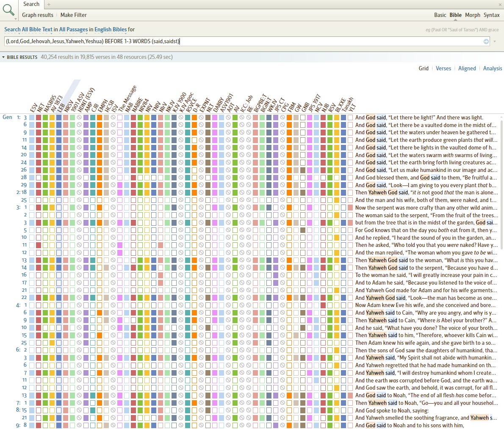Change the 'All Bible Text' search field option

pos(37,29)
